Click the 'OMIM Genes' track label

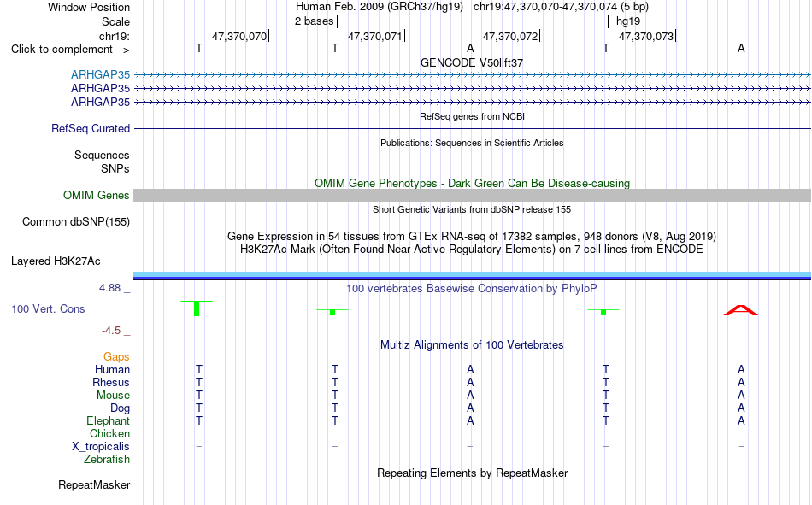click(x=97, y=196)
